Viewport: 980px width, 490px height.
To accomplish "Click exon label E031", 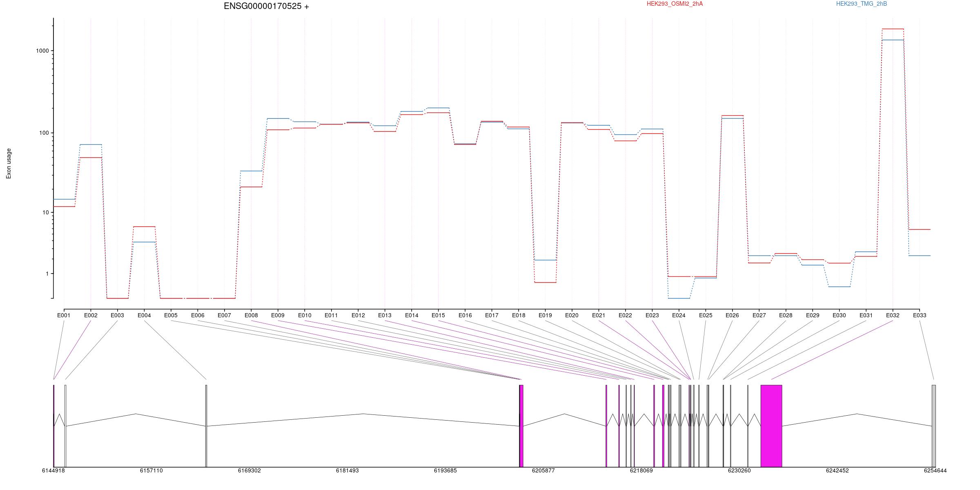I will click(x=866, y=315).
